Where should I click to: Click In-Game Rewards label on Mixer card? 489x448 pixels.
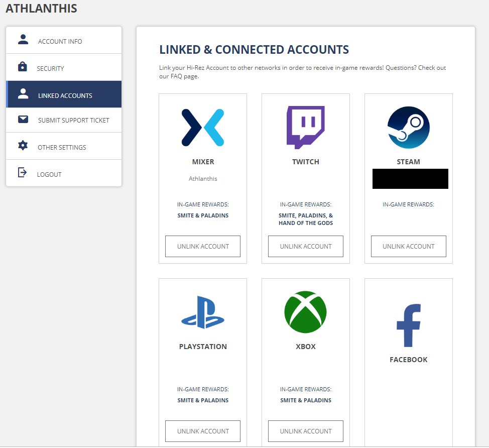(x=203, y=204)
